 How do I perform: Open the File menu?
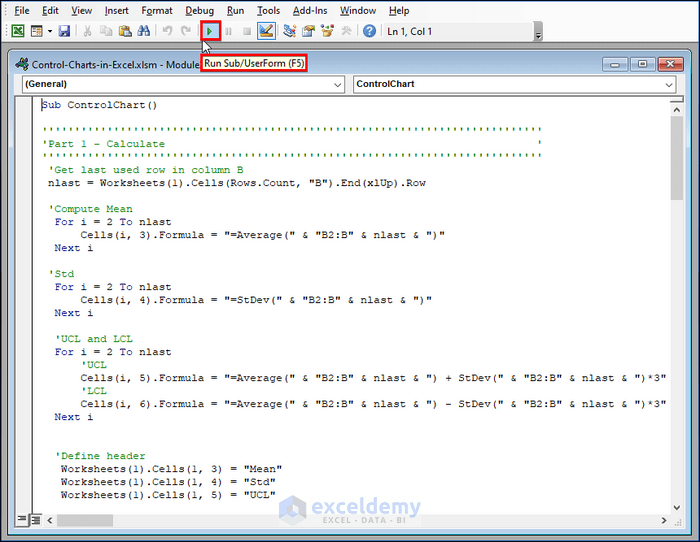[x=21, y=10]
